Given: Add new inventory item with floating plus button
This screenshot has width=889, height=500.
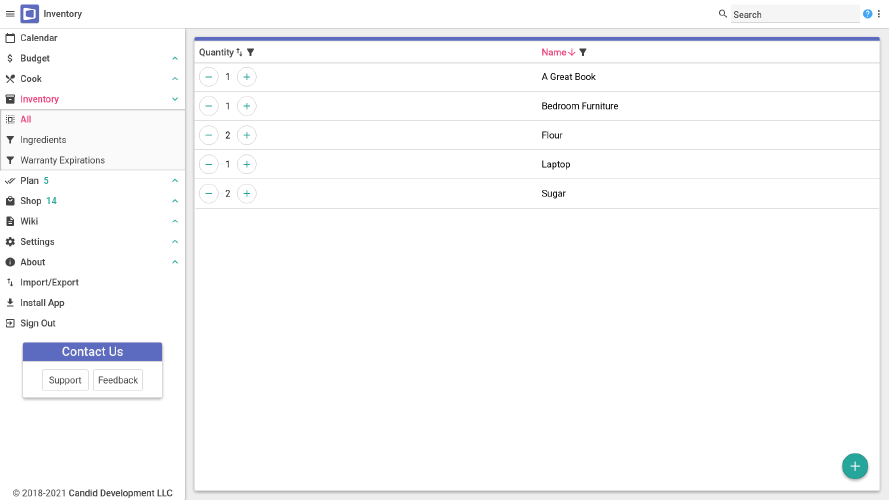Looking at the screenshot, I should [x=855, y=466].
